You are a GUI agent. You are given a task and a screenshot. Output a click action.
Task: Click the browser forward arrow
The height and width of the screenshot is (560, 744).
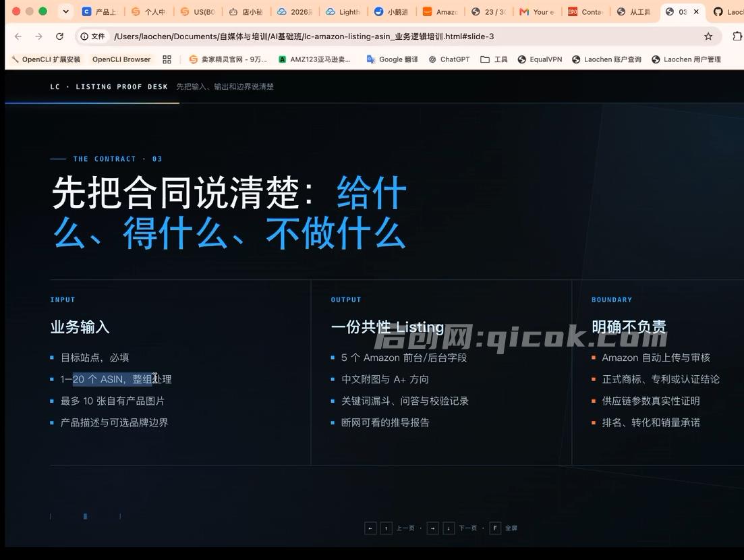point(39,36)
